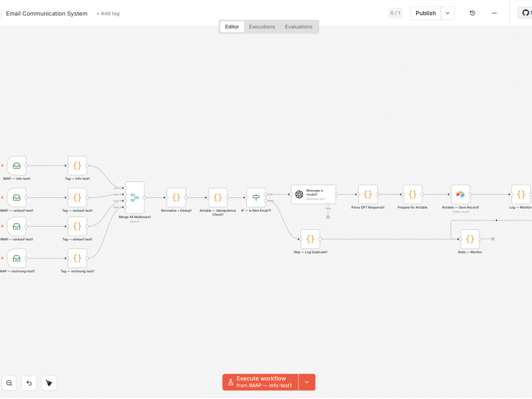Select the Log — Monitor code node
532x399 pixels.
pos(521,194)
